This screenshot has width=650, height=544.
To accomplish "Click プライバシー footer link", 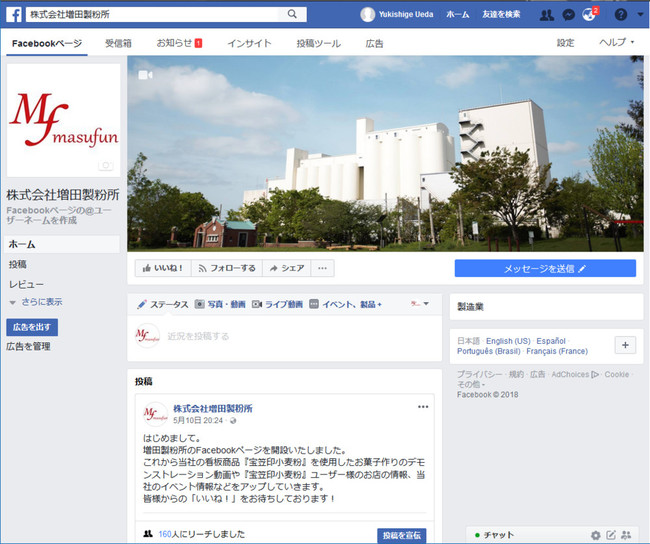I will pos(479,374).
